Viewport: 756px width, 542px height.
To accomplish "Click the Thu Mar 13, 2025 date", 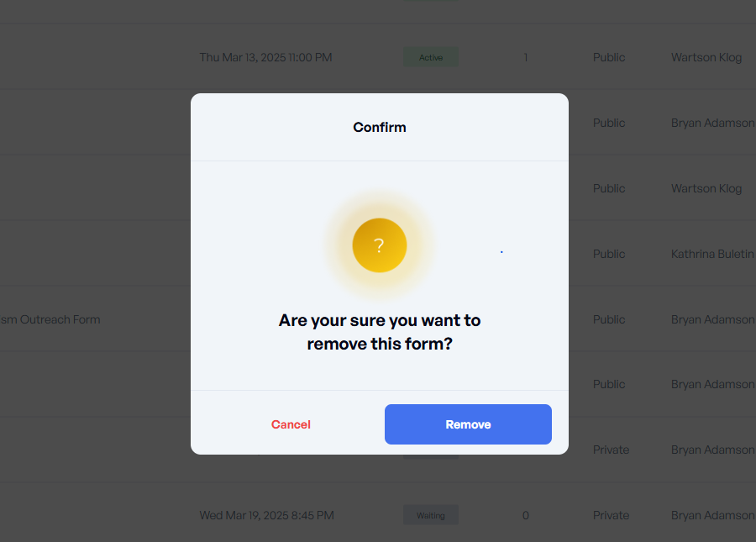I will click(x=265, y=58).
